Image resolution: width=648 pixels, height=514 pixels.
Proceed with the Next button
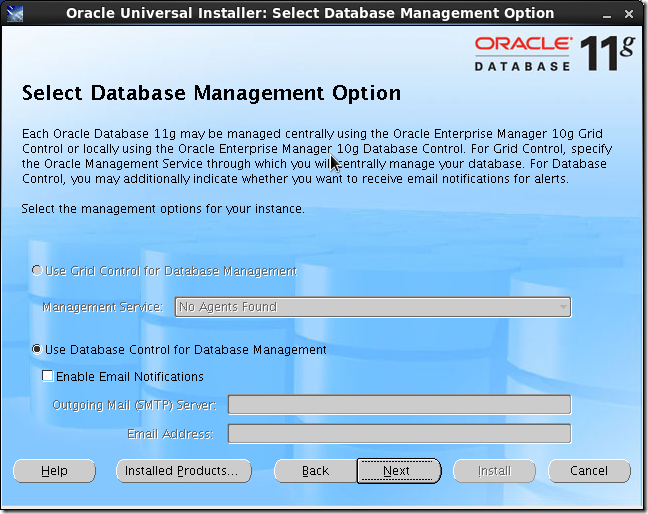[399, 471]
